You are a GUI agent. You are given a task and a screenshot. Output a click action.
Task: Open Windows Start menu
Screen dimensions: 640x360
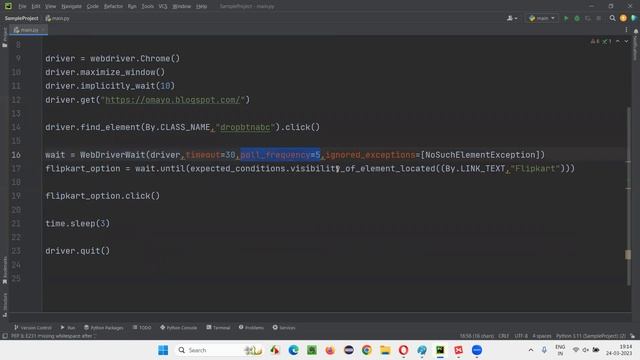[163, 350]
